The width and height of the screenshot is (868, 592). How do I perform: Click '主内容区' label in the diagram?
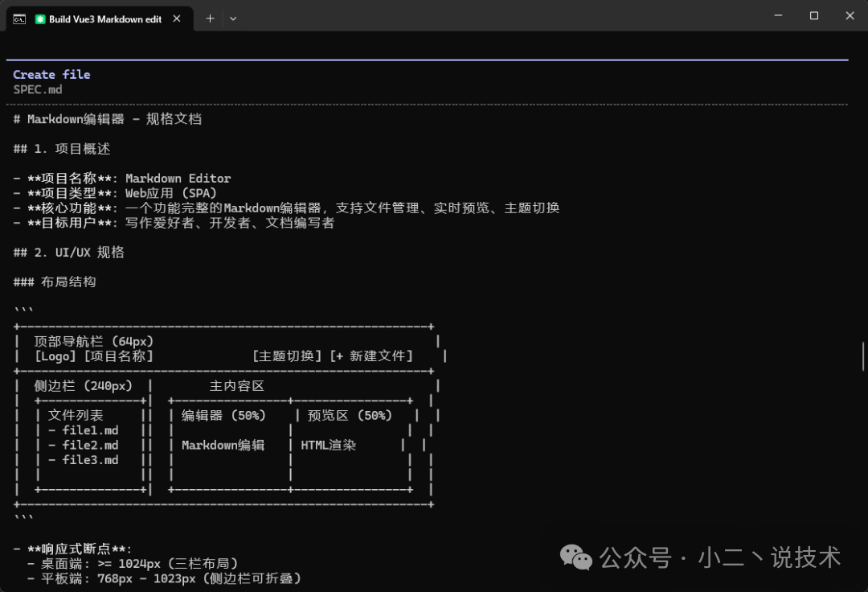(237, 386)
